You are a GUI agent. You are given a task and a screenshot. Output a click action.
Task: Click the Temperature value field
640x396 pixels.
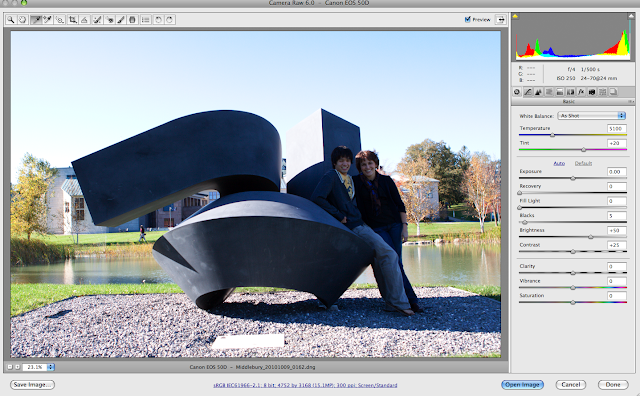(x=617, y=129)
